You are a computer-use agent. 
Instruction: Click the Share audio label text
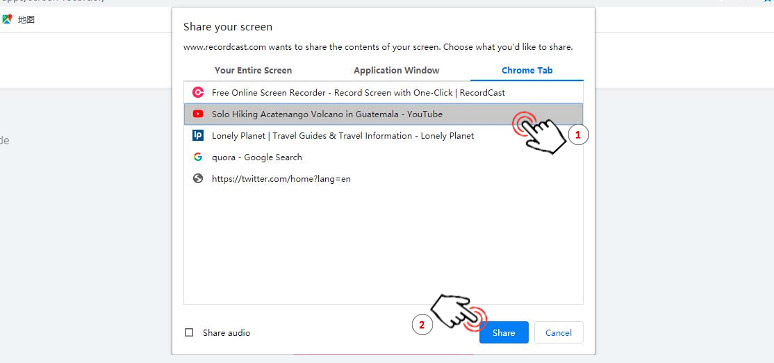[226, 333]
